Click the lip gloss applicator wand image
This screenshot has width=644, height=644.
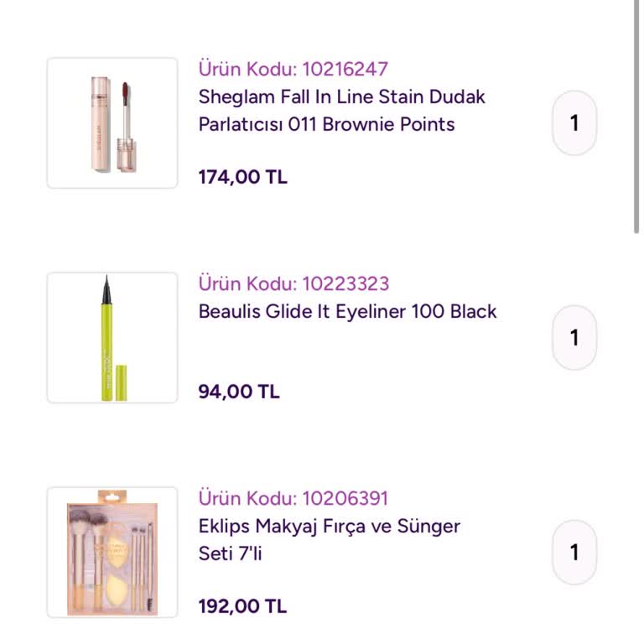[127, 127]
